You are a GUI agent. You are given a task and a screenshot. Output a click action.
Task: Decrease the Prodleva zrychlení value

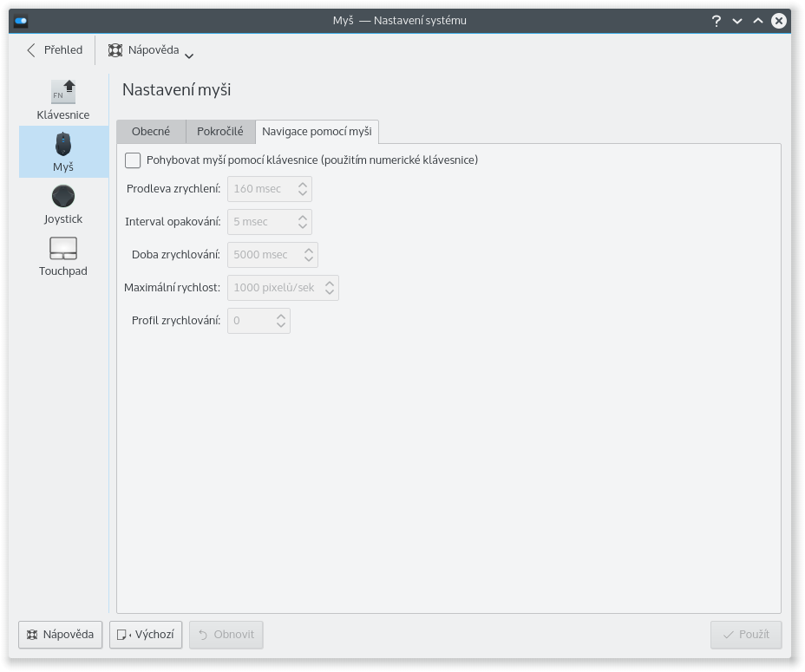(303, 193)
